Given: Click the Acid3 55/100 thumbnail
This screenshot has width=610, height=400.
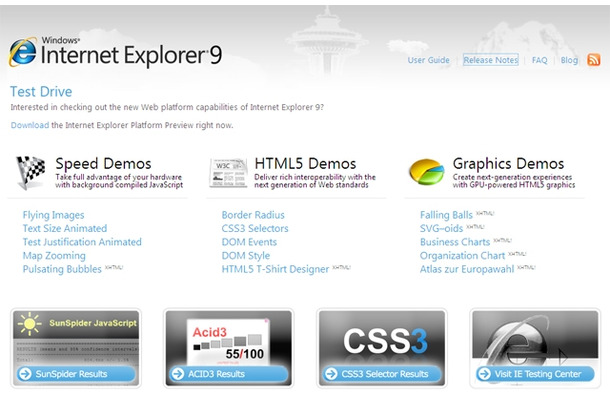Looking at the screenshot, I should click(x=228, y=342).
